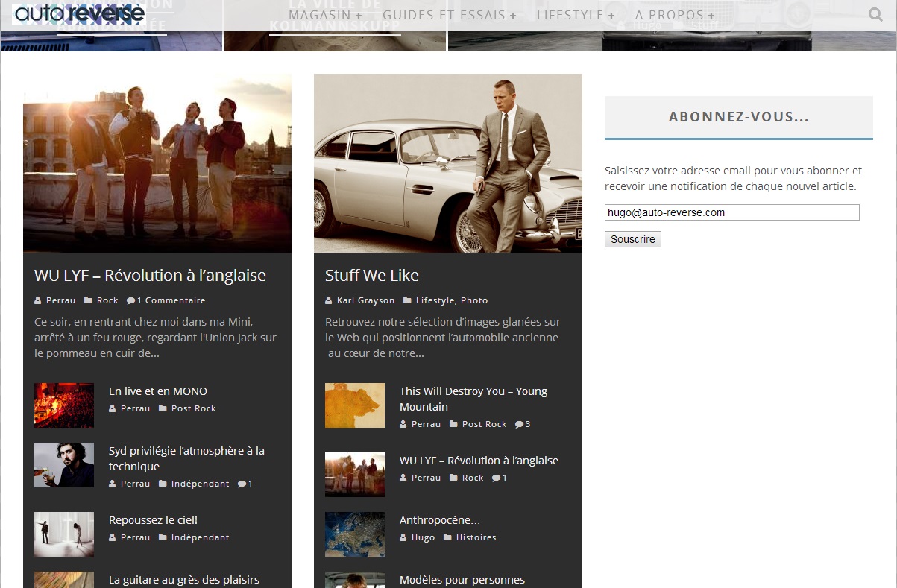897x588 pixels.
Task: Open the Stuff We Like article title
Action: click(372, 276)
